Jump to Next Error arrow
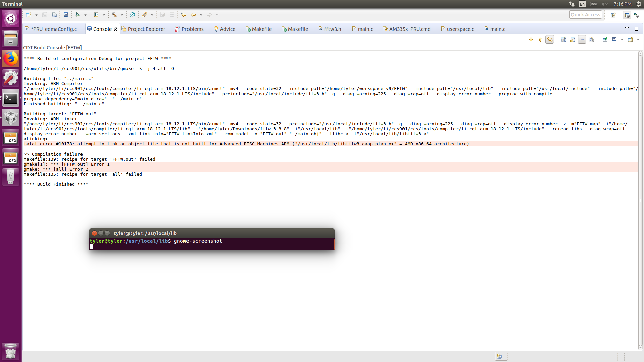644x362 pixels. click(x=531, y=40)
